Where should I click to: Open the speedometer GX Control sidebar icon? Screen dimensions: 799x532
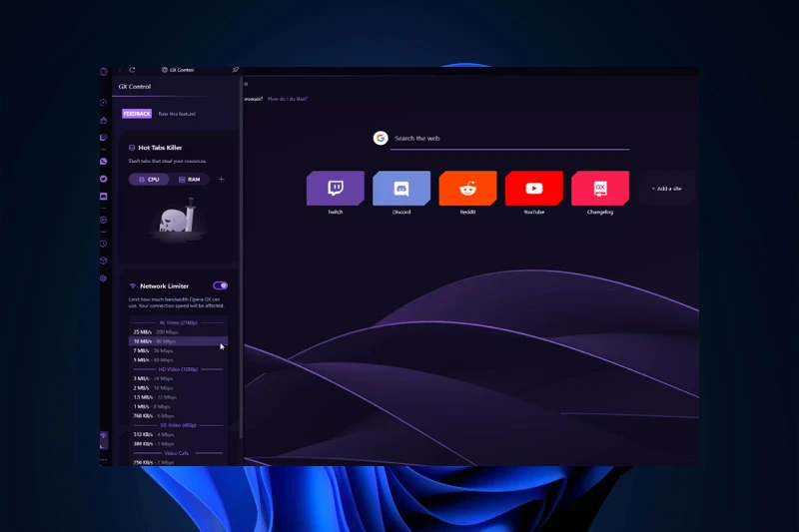click(104, 103)
